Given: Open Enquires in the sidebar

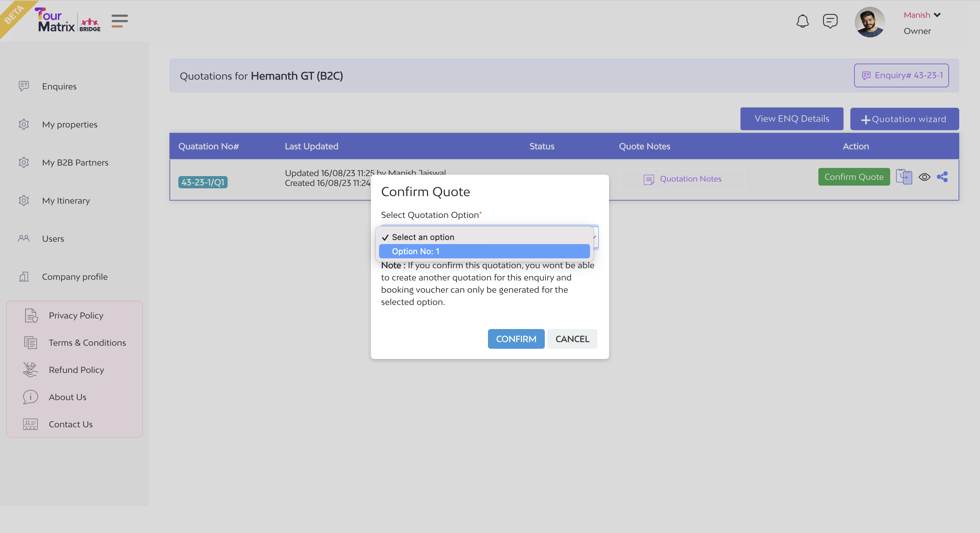Looking at the screenshot, I should point(59,86).
